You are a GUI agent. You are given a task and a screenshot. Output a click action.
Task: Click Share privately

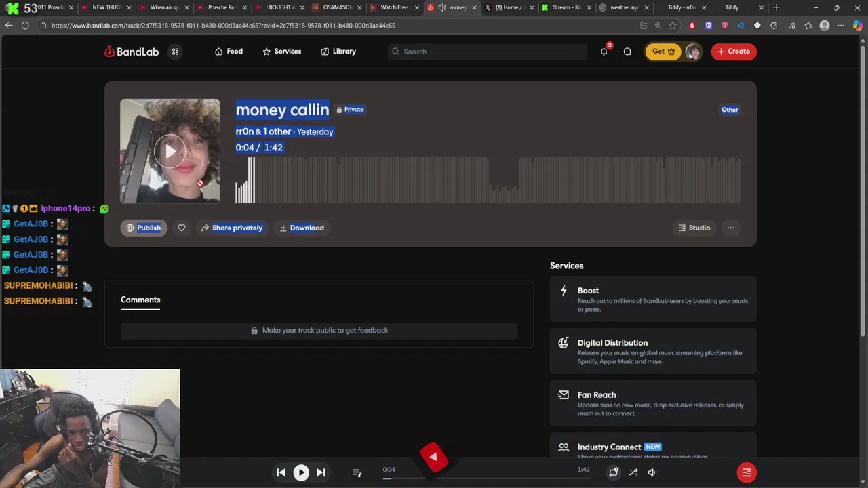pos(232,228)
